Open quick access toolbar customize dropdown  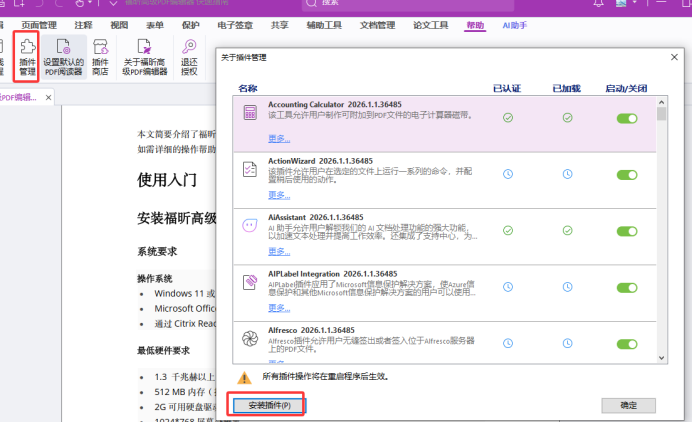coord(113,3)
